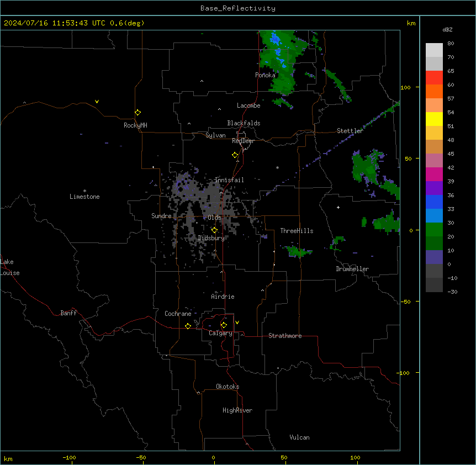Click the Airdrie label
Screen dimensions: 476x465
[x=223, y=297]
